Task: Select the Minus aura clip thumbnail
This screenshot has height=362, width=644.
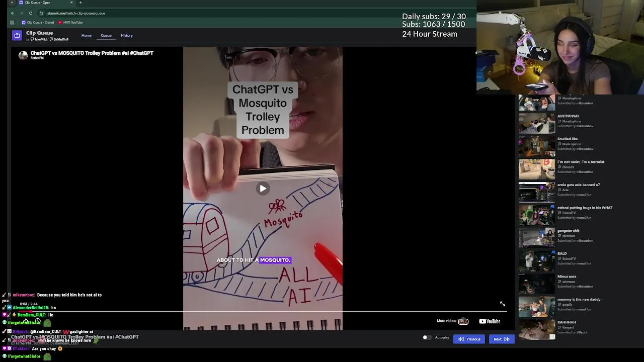Action: [x=537, y=284]
